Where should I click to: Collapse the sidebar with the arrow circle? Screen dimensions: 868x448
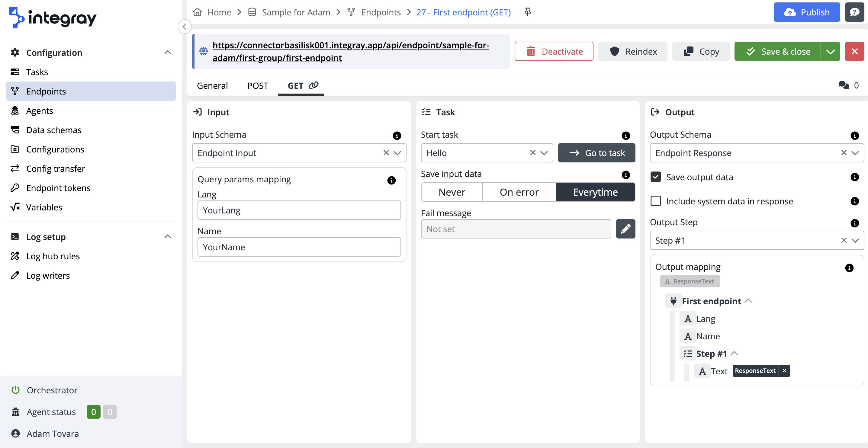185,27
